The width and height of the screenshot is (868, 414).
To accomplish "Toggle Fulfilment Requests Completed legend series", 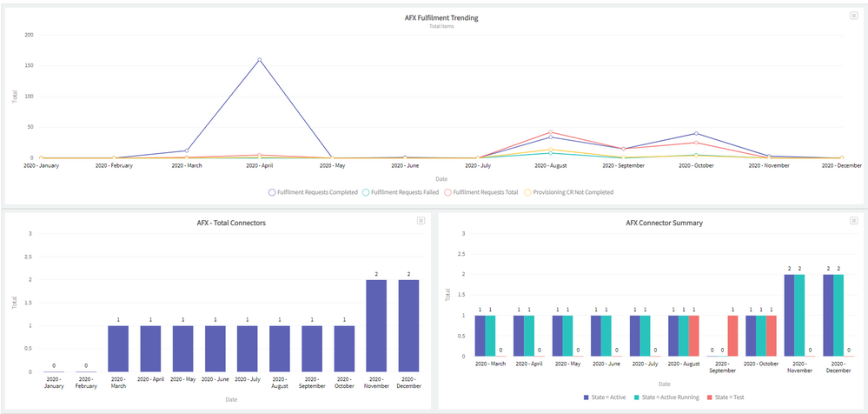I will 313,192.
